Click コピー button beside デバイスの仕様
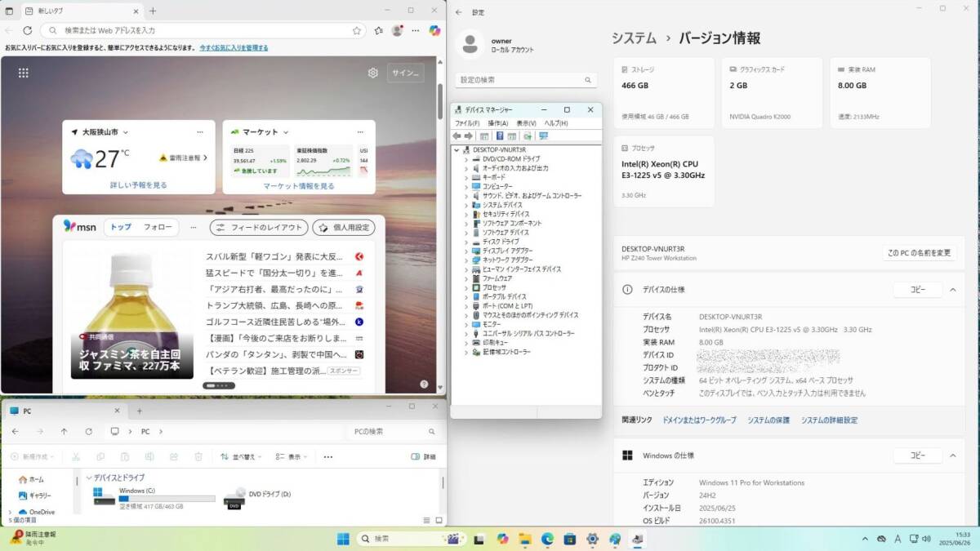Image resolution: width=980 pixels, height=551 pixels. tap(918, 290)
